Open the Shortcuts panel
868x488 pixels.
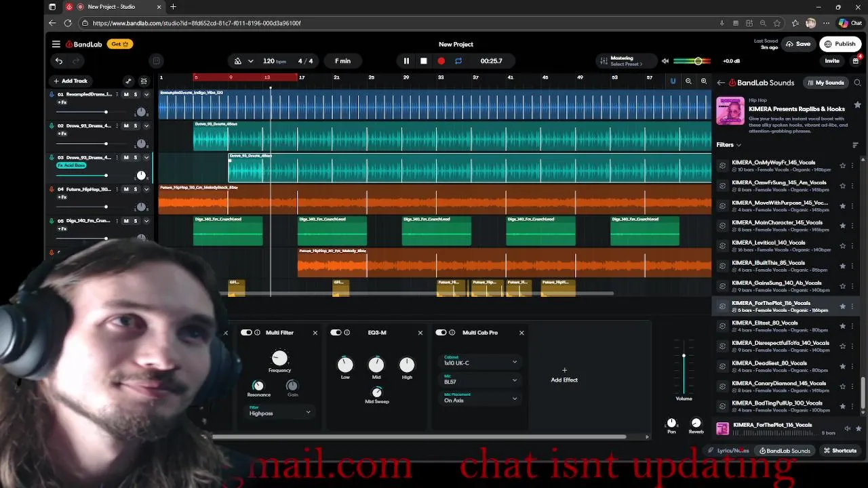coord(840,451)
